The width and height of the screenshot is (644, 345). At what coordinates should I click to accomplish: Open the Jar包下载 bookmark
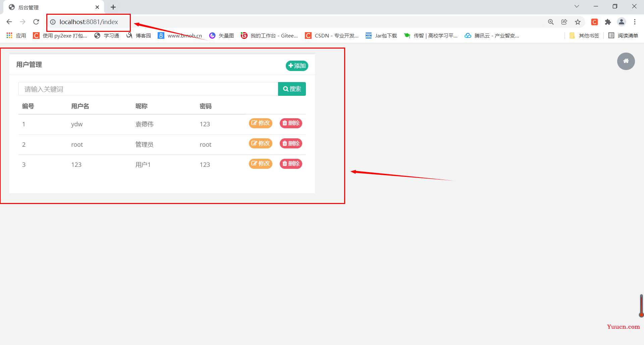(x=381, y=36)
